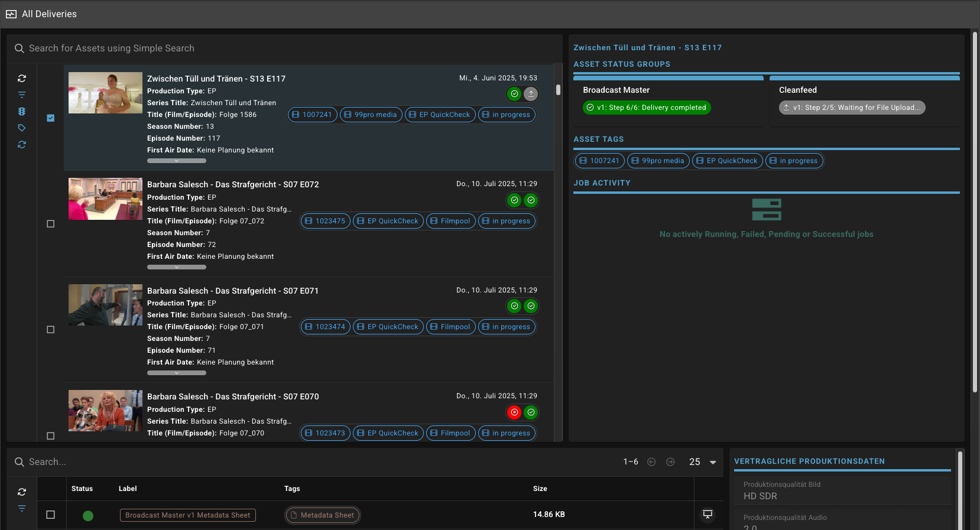Click the Filmpool tag on S07 E072
The image size is (980, 530).
coord(450,221)
